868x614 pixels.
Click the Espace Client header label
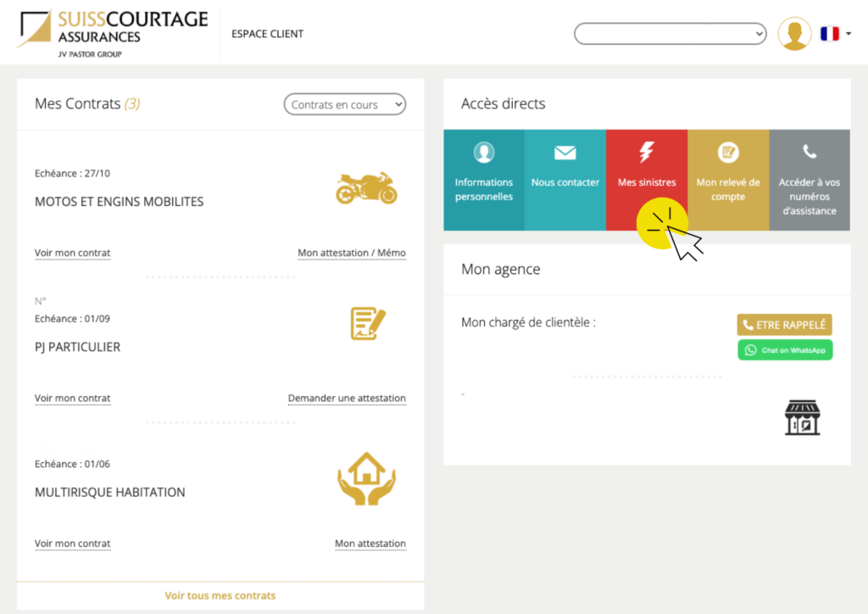pyautogui.click(x=267, y=34)
